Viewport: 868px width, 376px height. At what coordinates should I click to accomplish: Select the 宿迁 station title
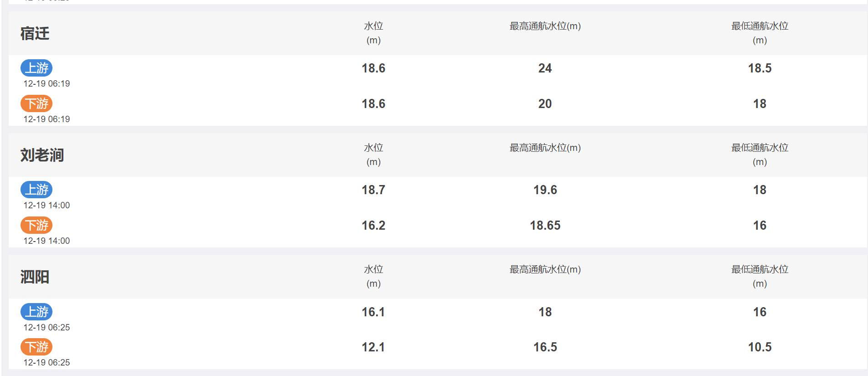tap(35, 33)
